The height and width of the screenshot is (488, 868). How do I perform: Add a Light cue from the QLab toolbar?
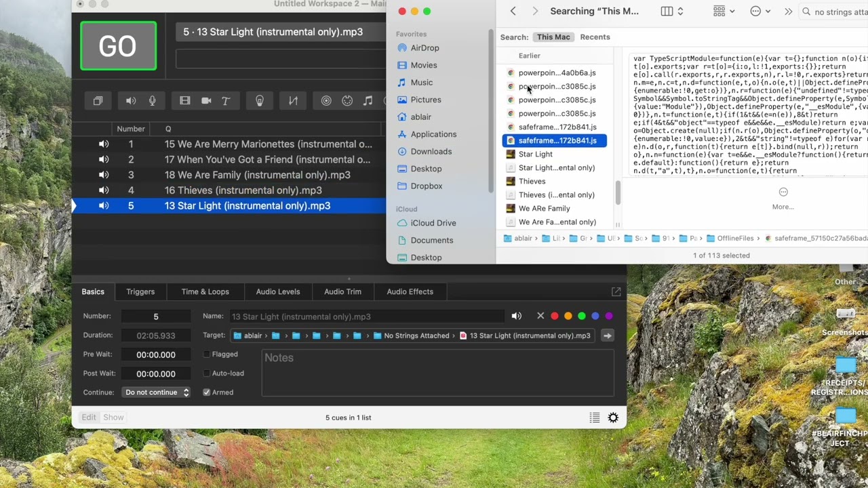tap(259, 101)
